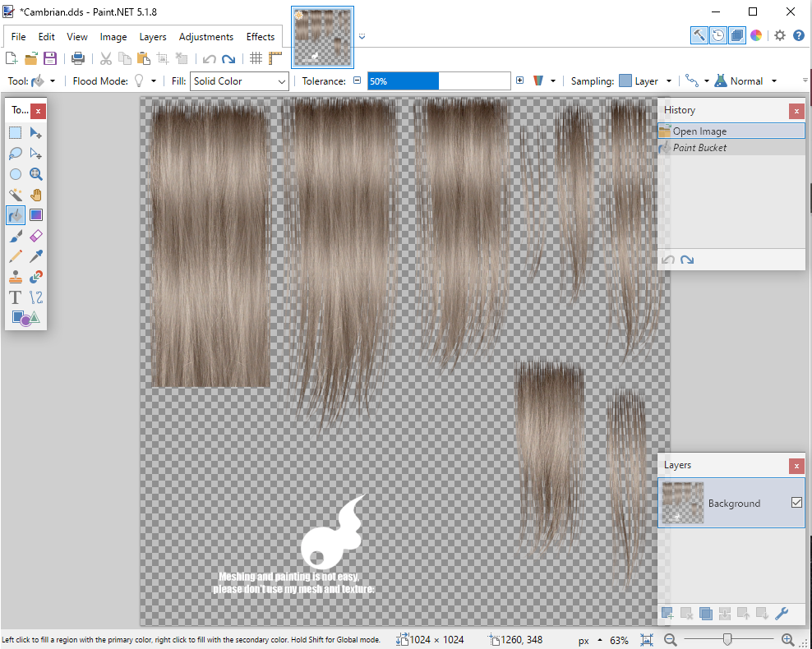Open Help with the question mark icon
The image size is (812, 649).
click(799, 35)
